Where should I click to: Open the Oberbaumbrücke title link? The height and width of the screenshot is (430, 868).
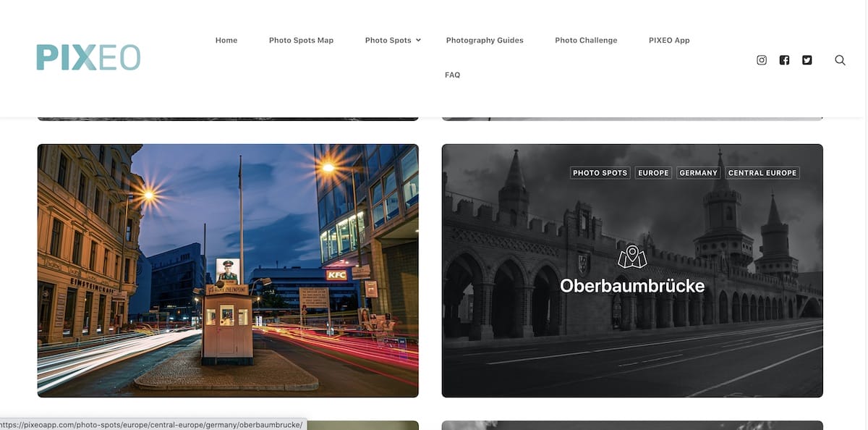pos(632,286)
